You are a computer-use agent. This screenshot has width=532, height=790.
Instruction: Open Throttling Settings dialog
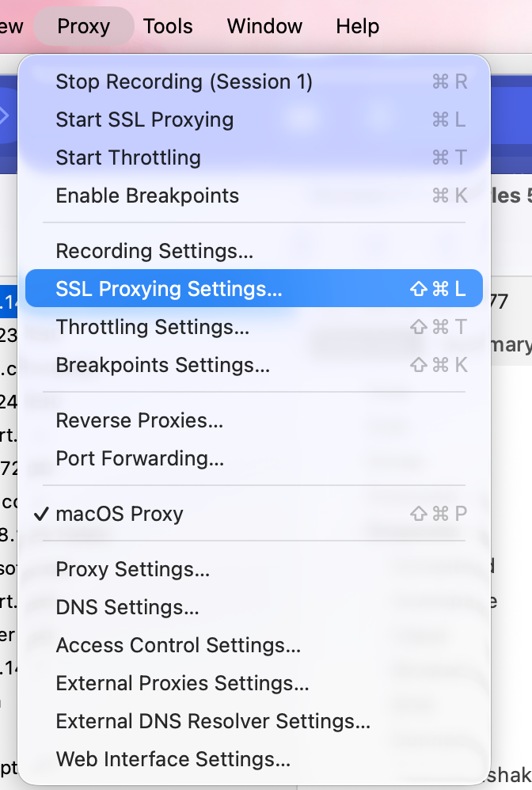[x=152, y=327]
